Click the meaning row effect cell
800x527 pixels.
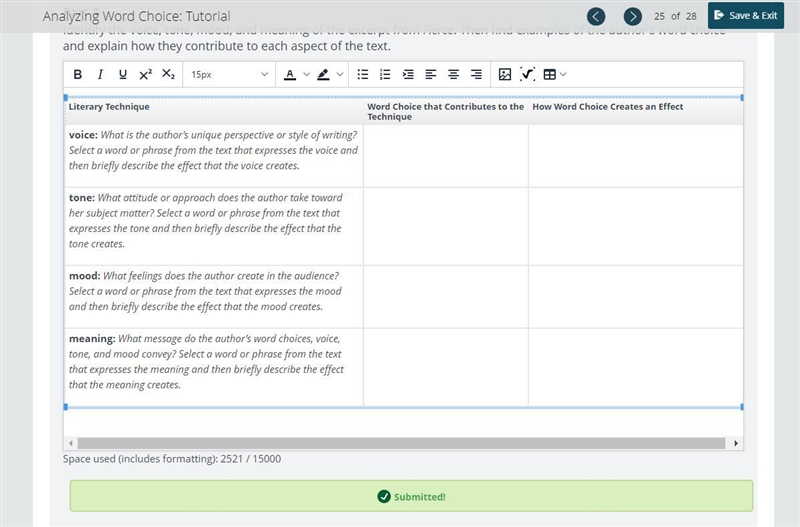pyautogui.click(x=636, y=367)
